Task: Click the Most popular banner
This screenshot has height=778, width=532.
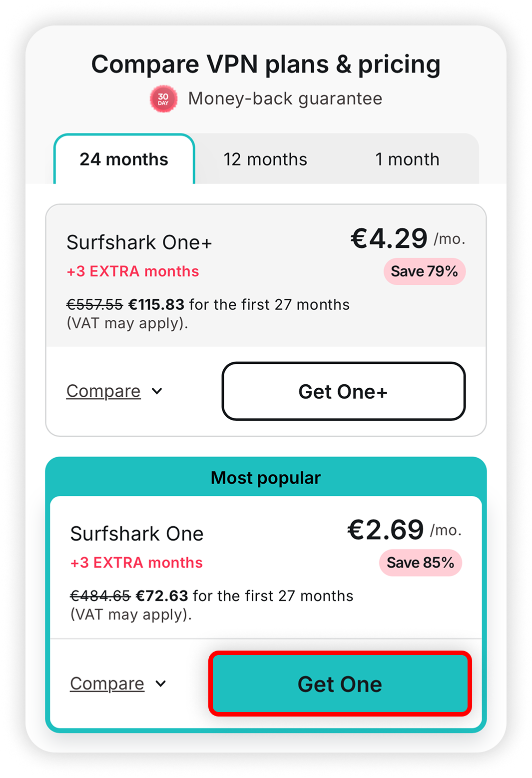Action: [x=265, y=477]
